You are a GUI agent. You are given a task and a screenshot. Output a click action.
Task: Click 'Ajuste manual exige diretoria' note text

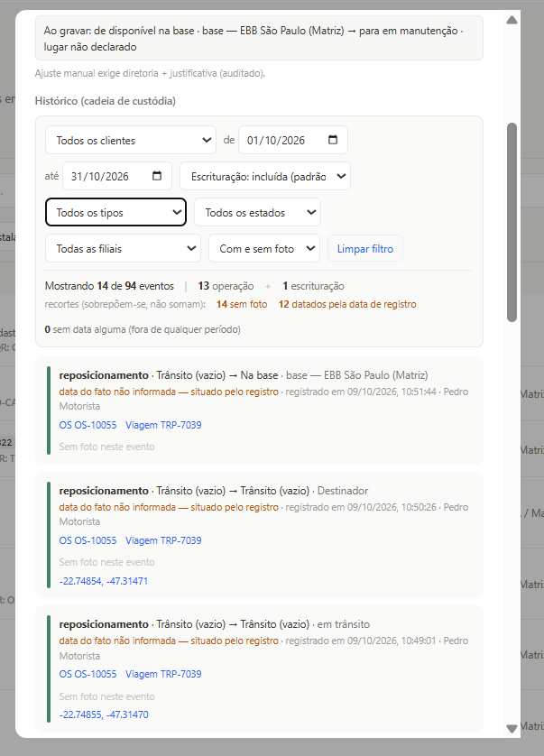pyautogui.click(x=150, y=73)
